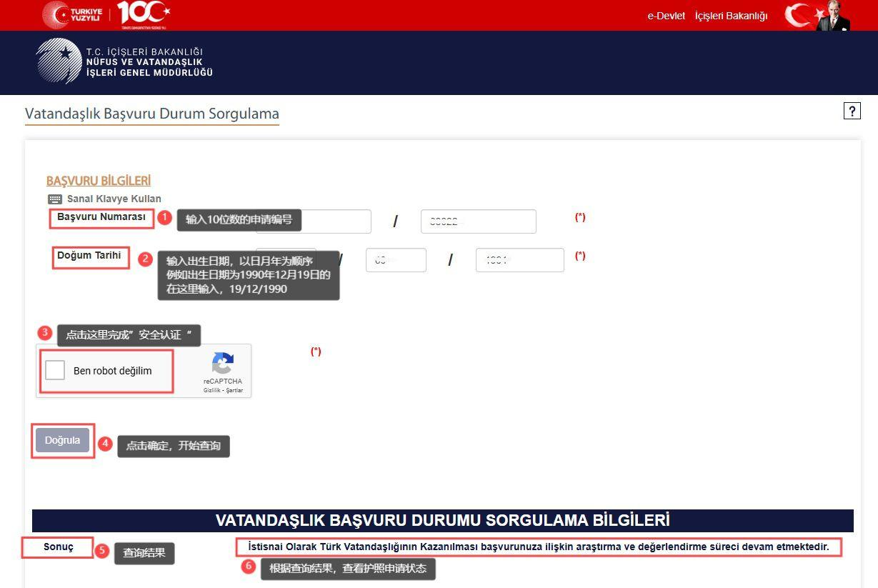
Task: Click 'Sanal Klavye Kullan' link
Action: pyautogui.click(x=114, y=199)
